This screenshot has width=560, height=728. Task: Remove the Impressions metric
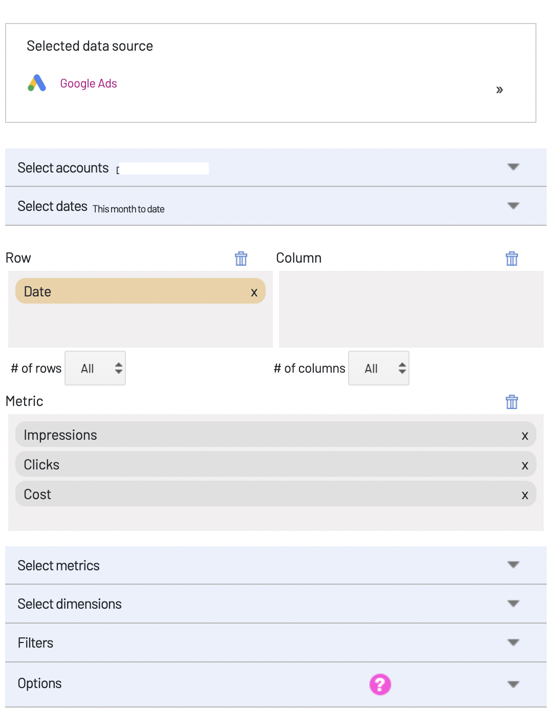[x=525, y=436]
